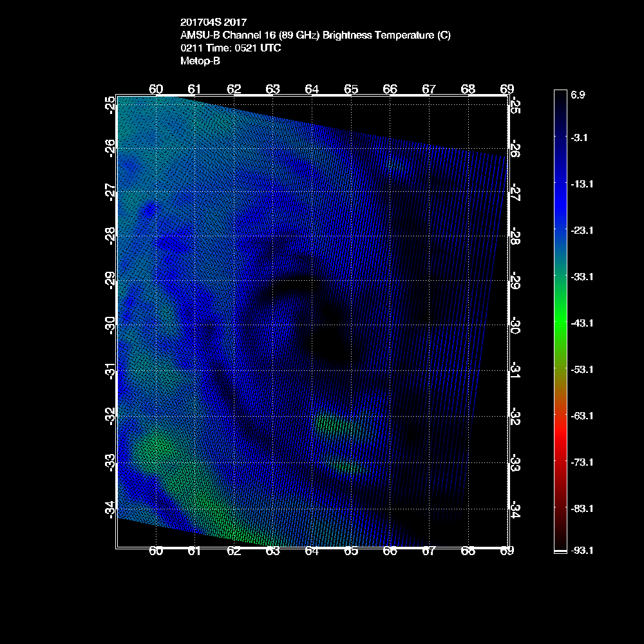Click longitude label 69 on the bottom axis
644x644 pixels.
point(507,551)
